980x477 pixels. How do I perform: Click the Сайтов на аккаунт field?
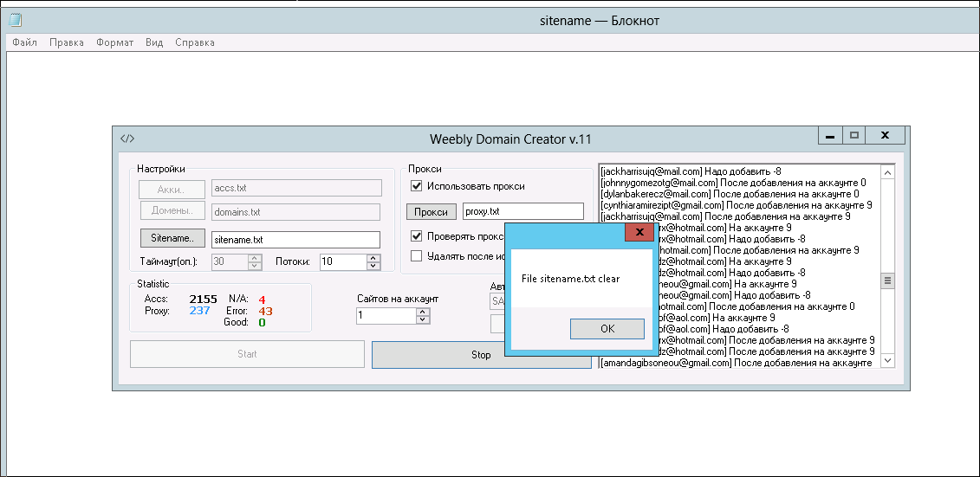[386, 316]
